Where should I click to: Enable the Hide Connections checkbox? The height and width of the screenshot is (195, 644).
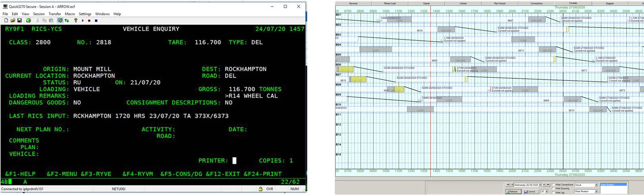(553, 185)
